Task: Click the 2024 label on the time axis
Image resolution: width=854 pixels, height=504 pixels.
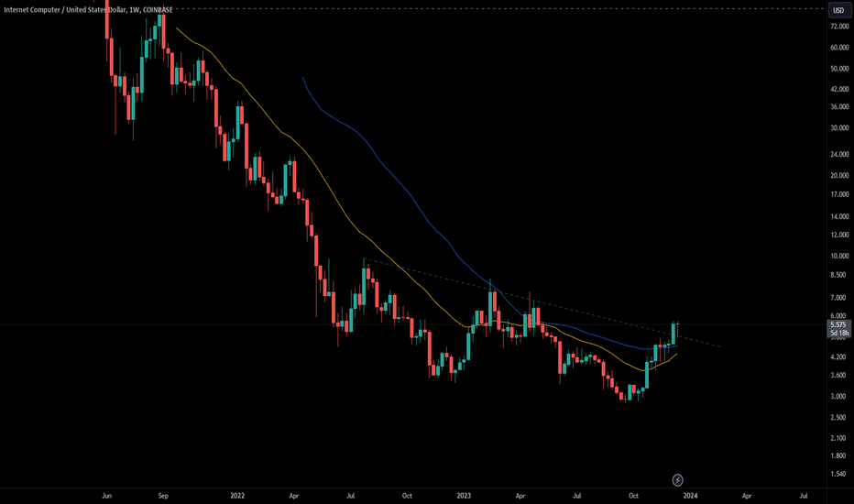Action: click(690, 496)
